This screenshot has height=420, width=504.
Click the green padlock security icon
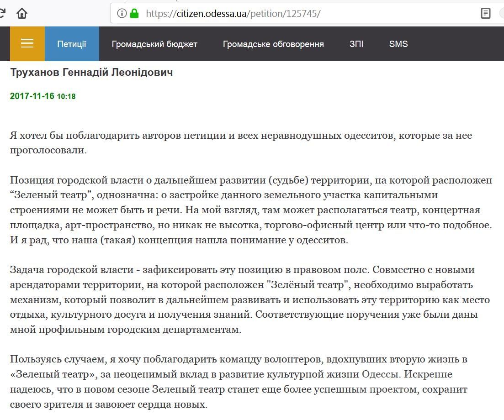[134, 13]
